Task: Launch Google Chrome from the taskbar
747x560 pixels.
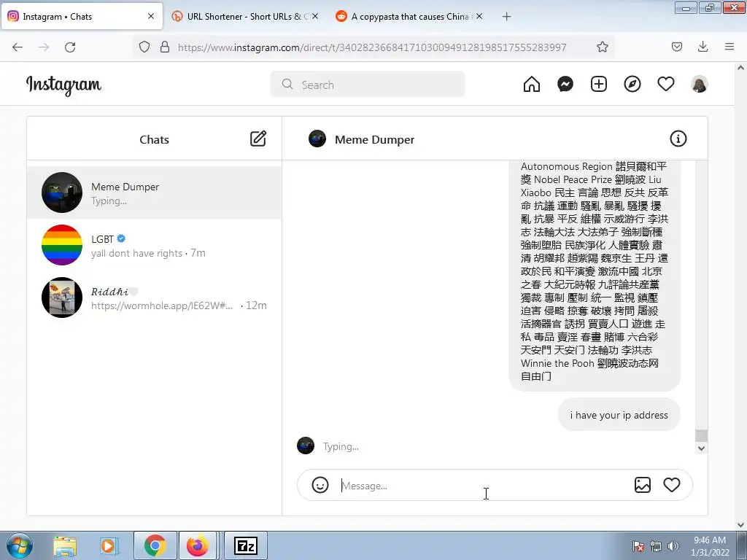Action: click(155, 545)
